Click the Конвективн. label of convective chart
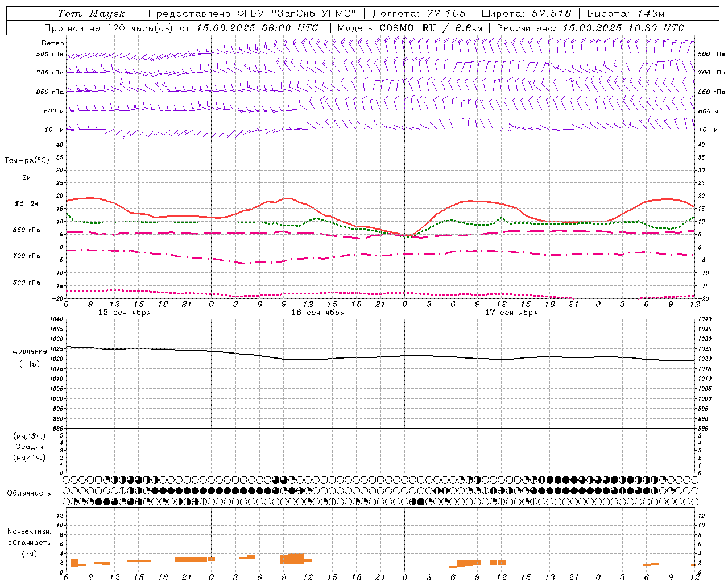Viewport: 728px width, 582px height. click(x=30, y=531)
